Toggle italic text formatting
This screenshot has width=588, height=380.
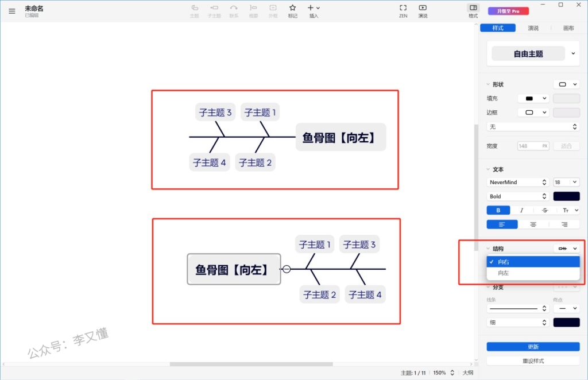(521, 211)
